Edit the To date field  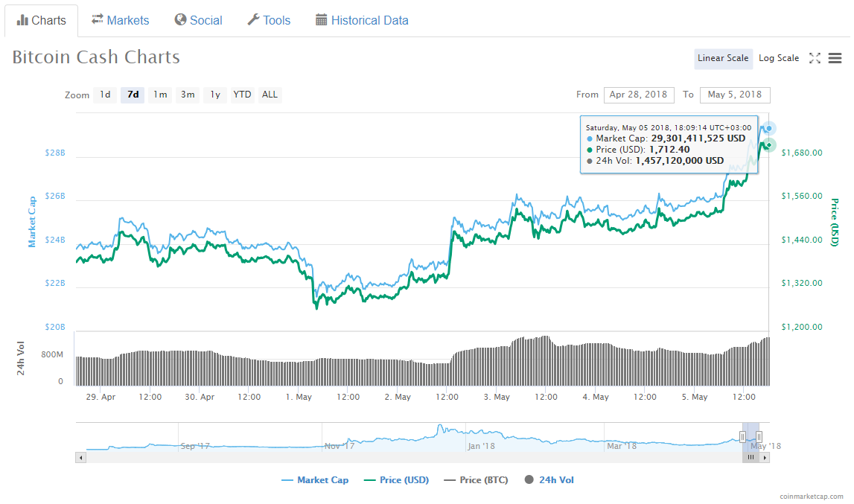click(734, 95)
